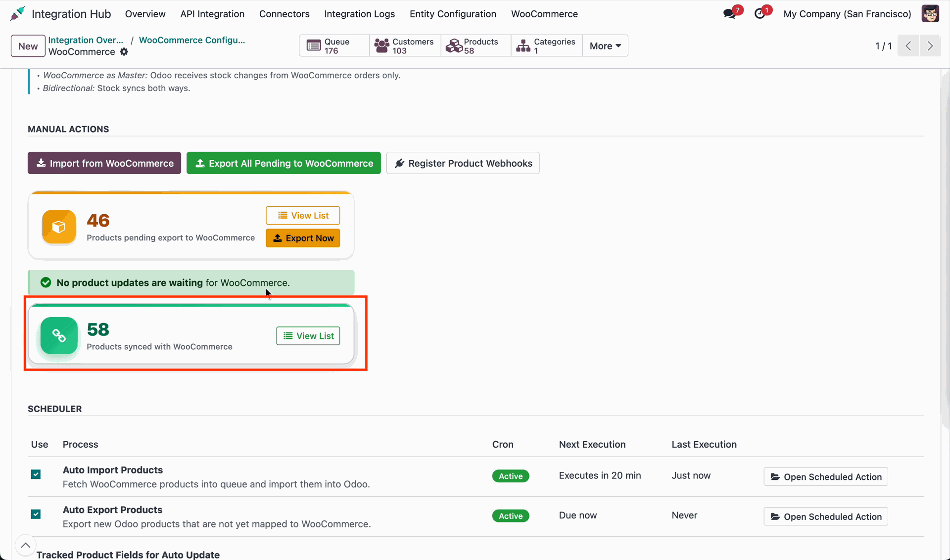The image size is (950, 560).
Task: Open the WooCommerce top menu
Action: pos(544,14)
